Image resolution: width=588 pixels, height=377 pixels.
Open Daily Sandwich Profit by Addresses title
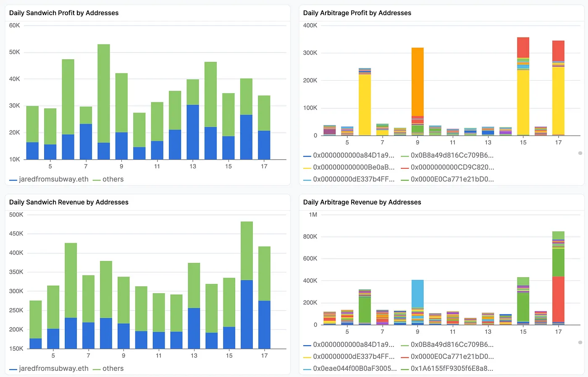click(x=64, y=13)
